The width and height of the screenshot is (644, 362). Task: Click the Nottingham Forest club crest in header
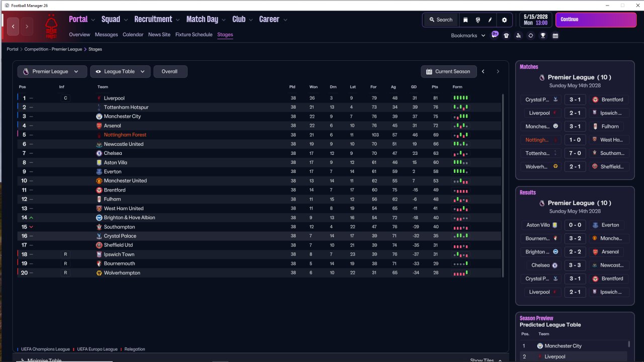coord(51,27)
